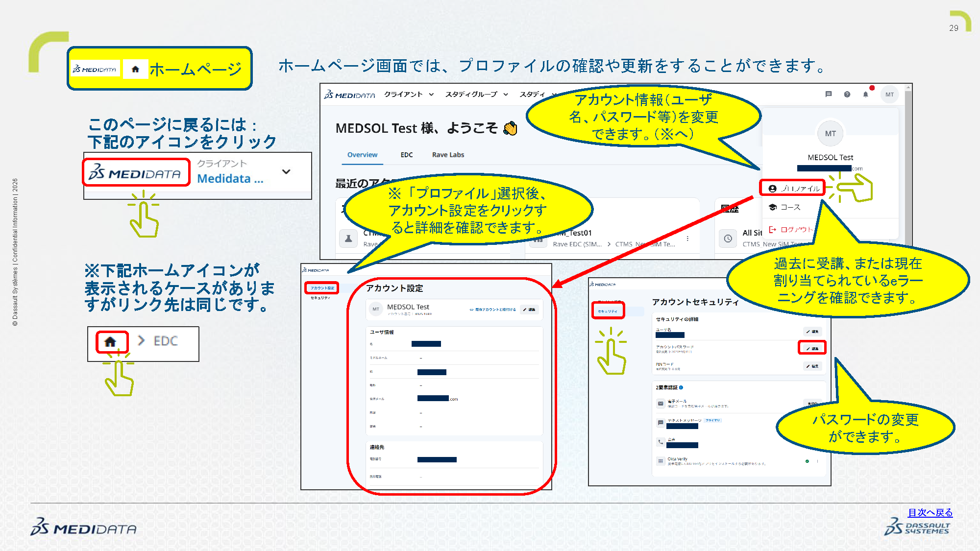Expand the スタディグループ dropdown
Screen dimensions: 980x551
tap(476, 94)
